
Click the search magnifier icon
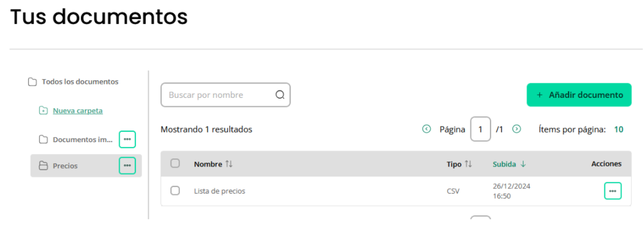click(x=280, y=95)
